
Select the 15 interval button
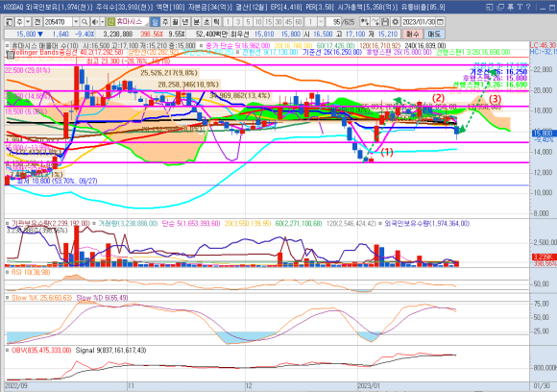pyautogui.click(x=268, y=22)
